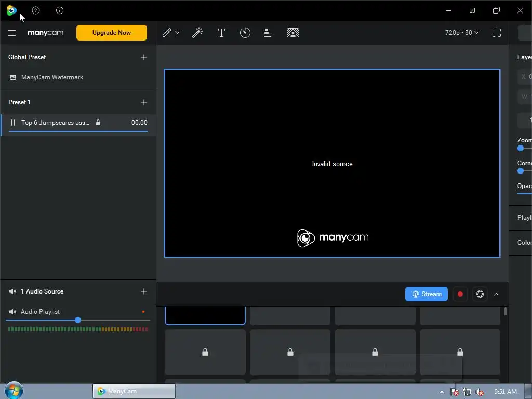Click the Global Preset heading
The height and width of the screenshot is (399, 532).
[27, 57]
